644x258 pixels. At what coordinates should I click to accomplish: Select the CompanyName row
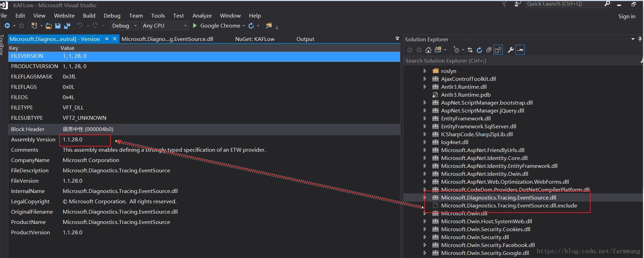(204, 160)
